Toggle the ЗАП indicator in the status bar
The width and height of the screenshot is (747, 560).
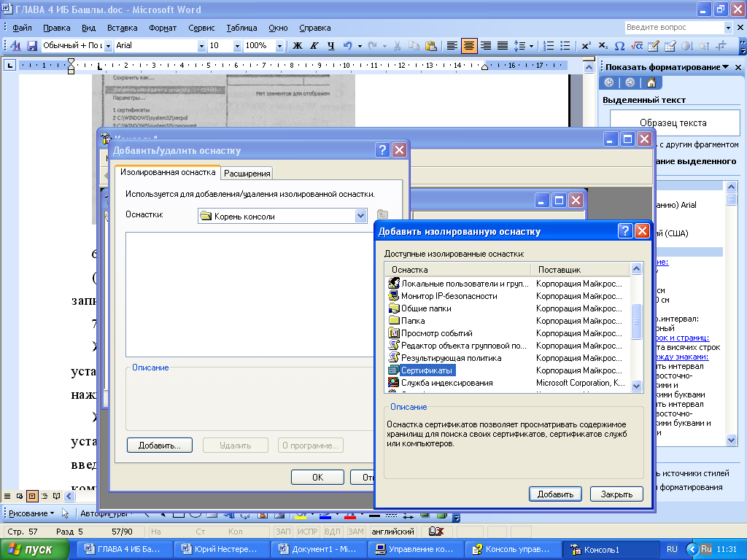click(283, 532)
